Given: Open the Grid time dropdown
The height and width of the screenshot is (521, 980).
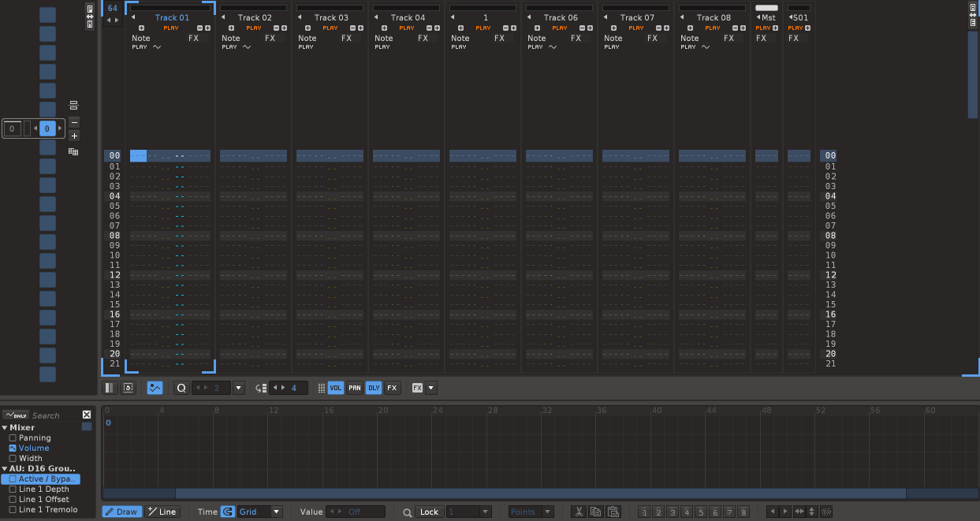Looking at the screenshot, I should point(276,512).
